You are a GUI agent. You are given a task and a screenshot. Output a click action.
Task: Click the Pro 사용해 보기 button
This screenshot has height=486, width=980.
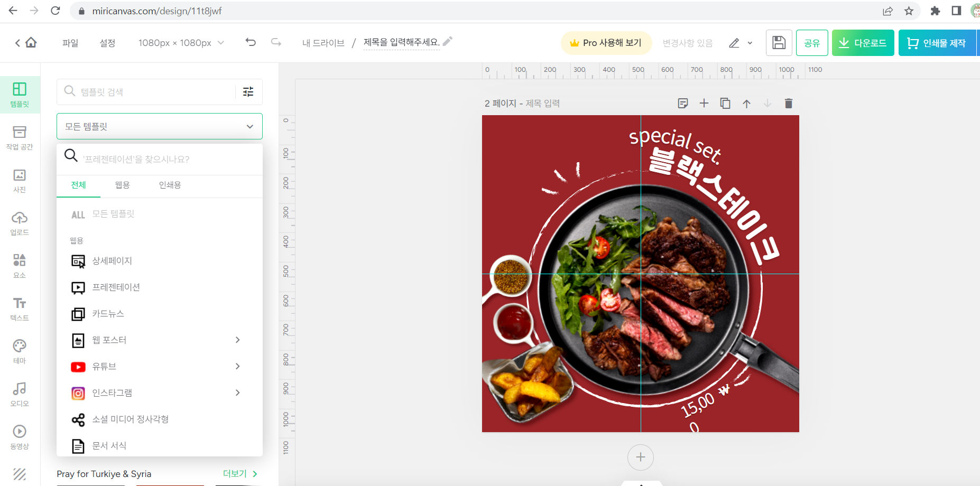[606, 43]
